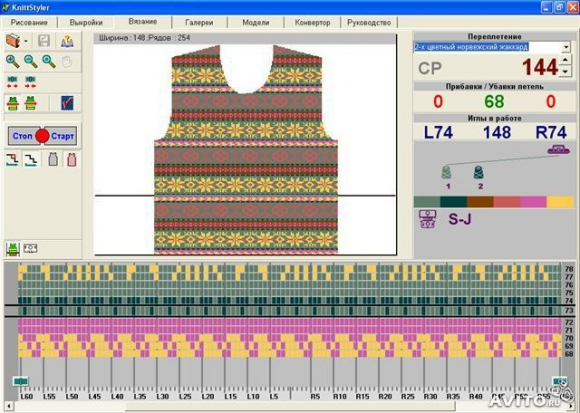The height and width of the screenshot is (413, 580).
Task: Click the L74 left needle value
Action: 438,132
